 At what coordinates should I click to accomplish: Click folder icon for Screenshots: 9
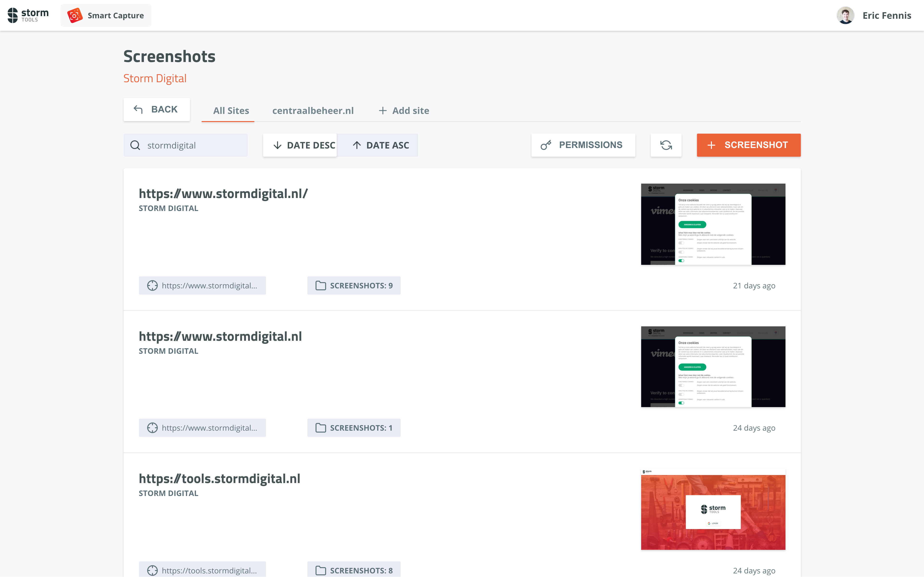tap(321, 285)
